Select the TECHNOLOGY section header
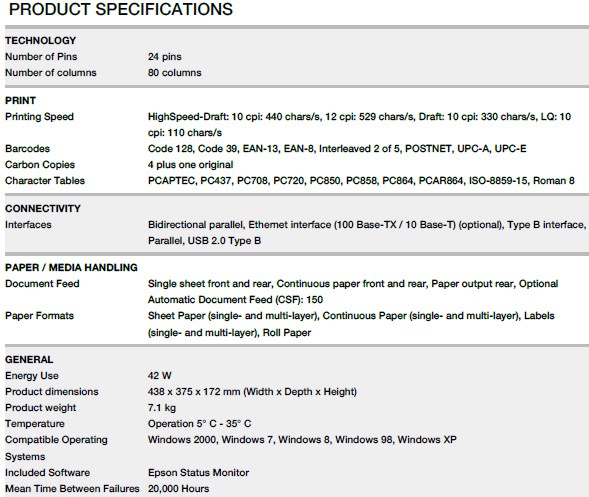Image resolution: width=589 pixels, height=497 pixels. click(x=41, y=41)
